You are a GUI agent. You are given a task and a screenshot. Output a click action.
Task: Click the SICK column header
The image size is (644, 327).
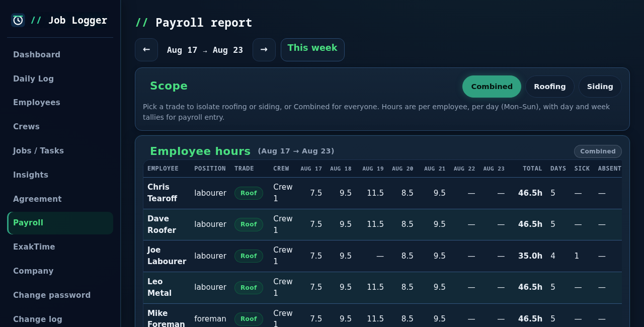point(582,169)
